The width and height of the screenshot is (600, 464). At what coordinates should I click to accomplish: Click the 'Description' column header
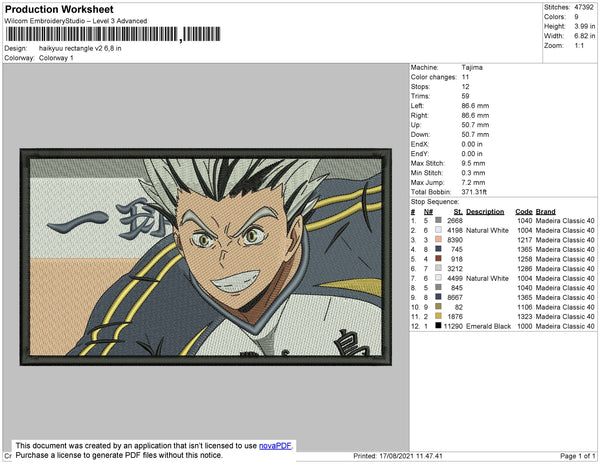coord(485,212)
